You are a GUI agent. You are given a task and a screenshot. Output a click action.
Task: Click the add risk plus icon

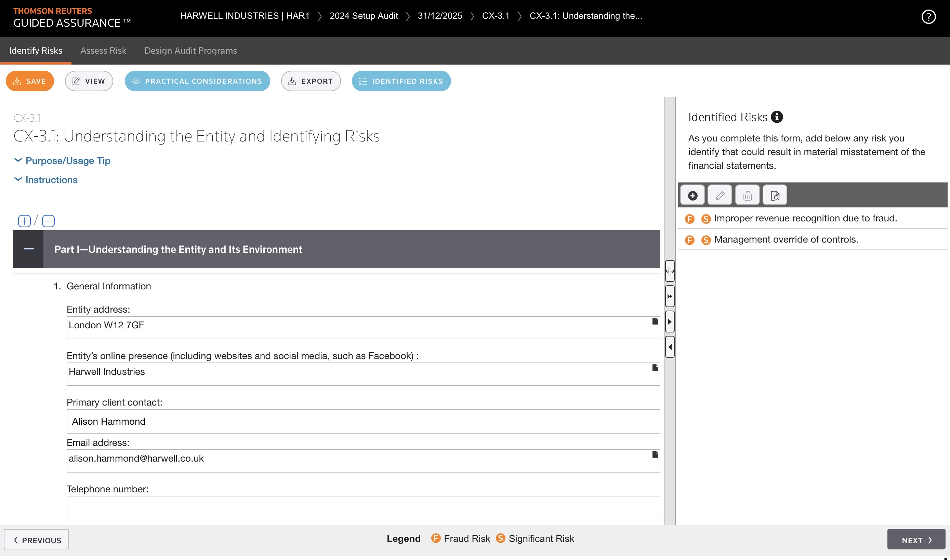point(692,195)
